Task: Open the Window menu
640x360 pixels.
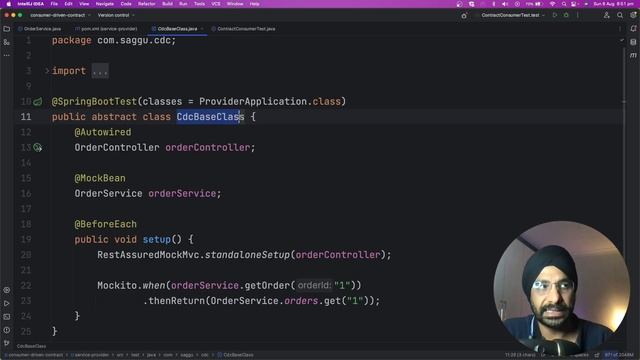Action: [x=235, y=4]
